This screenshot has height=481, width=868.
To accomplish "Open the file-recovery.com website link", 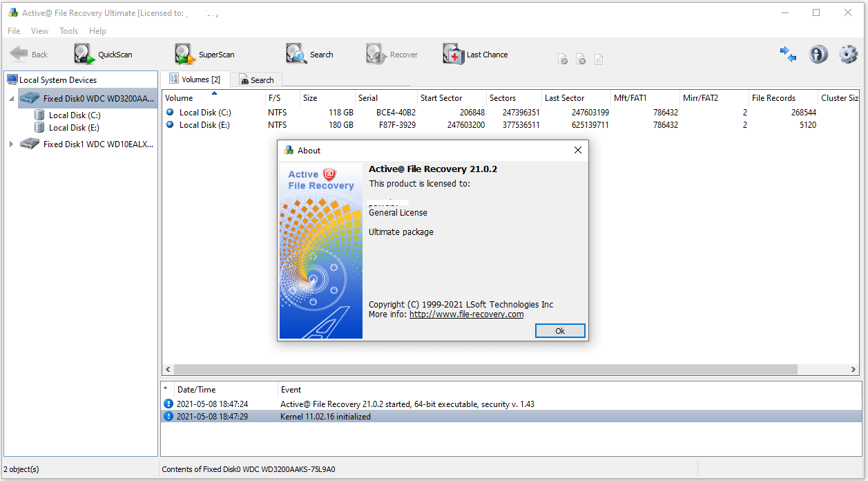I will [466, 314].
